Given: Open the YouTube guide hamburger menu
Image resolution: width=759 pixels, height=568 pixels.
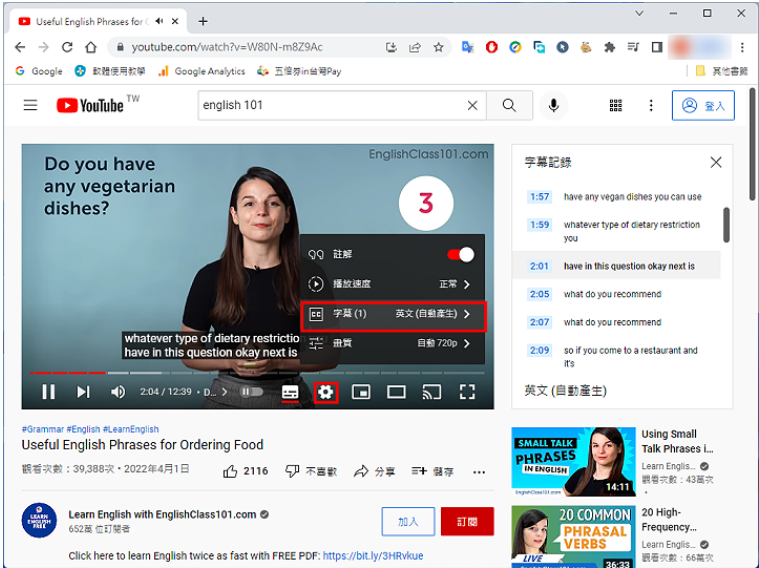Looking at the screenshot, I should point(30,105).
